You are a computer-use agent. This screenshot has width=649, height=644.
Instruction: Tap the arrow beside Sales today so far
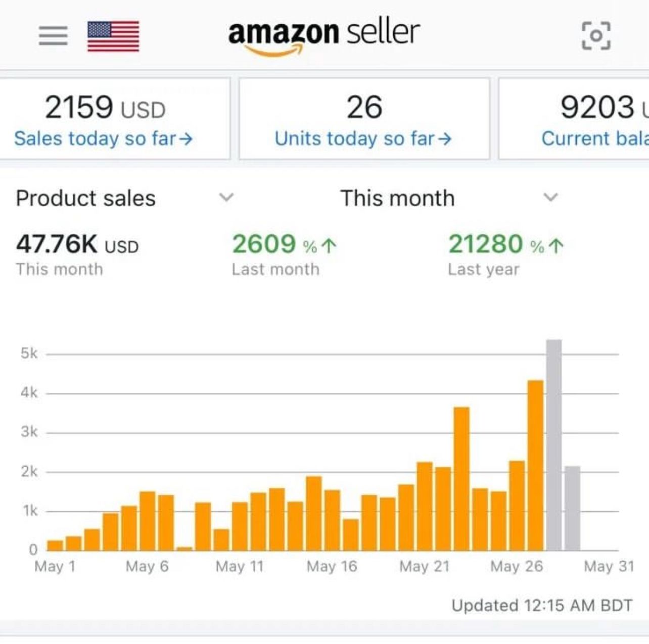(186, 139)
